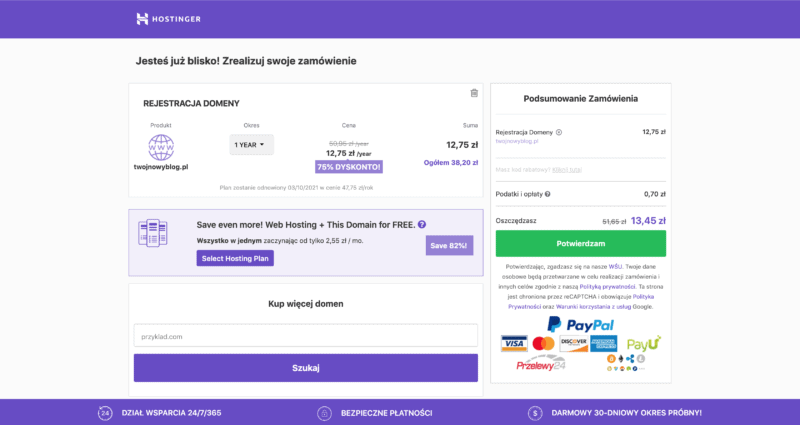The height and width of the screenshot is (425, 800).
Task: Click the web hosting servers icon
Action: click(x=153, y=233)
